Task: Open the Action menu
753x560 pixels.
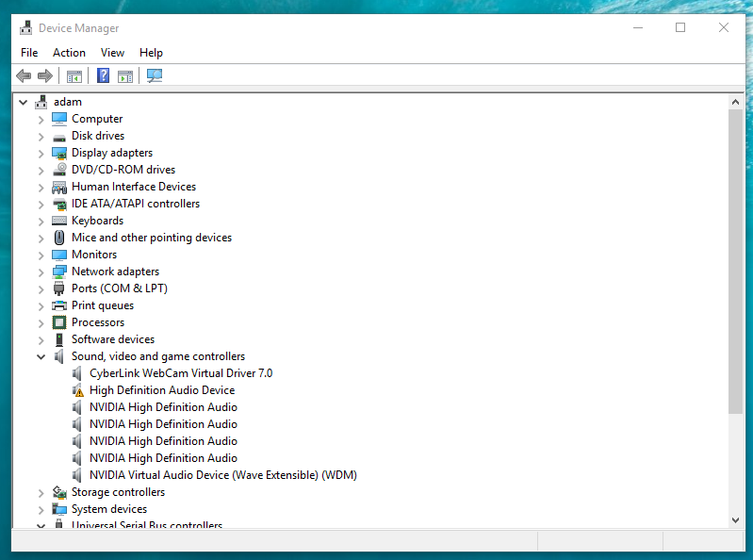Action: [69, 53]
